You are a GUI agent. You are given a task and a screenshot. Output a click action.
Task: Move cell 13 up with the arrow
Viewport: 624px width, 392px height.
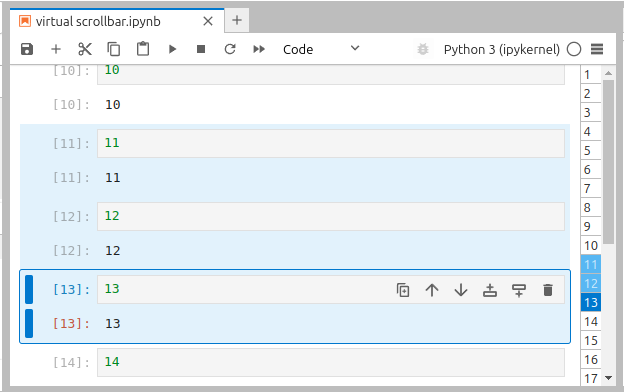tap(432, 290)
